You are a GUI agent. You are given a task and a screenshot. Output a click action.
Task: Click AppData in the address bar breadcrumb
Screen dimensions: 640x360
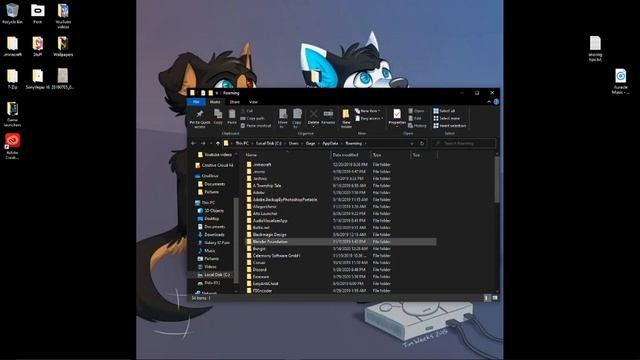click(330, 143)
